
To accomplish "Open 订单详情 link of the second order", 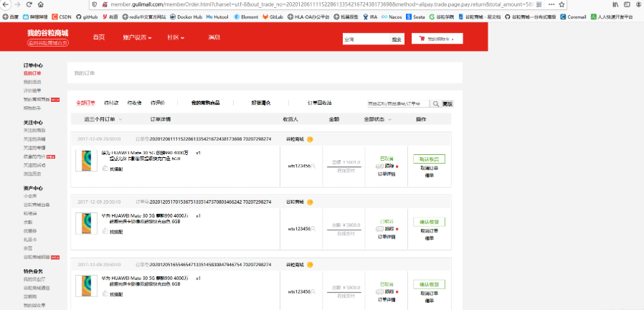I will coord(387,237).
